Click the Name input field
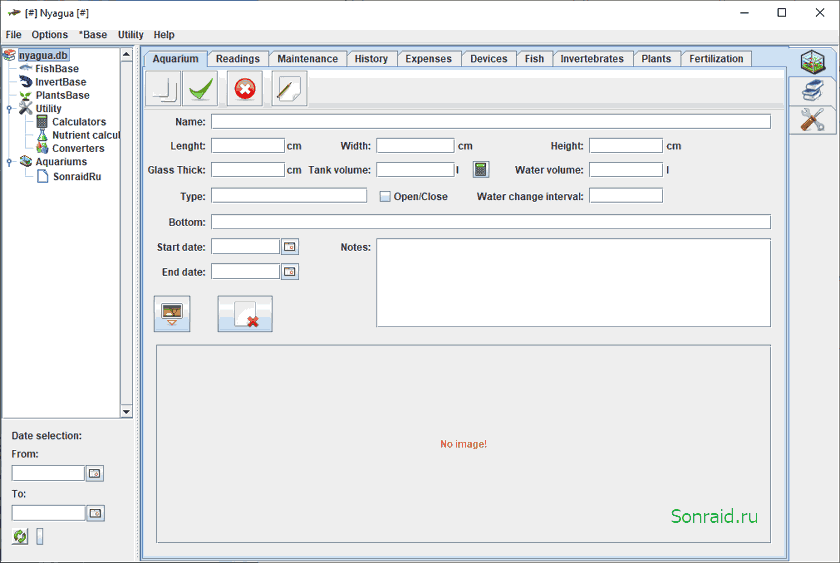Screen dimensions: 840x563 [491, 122]
